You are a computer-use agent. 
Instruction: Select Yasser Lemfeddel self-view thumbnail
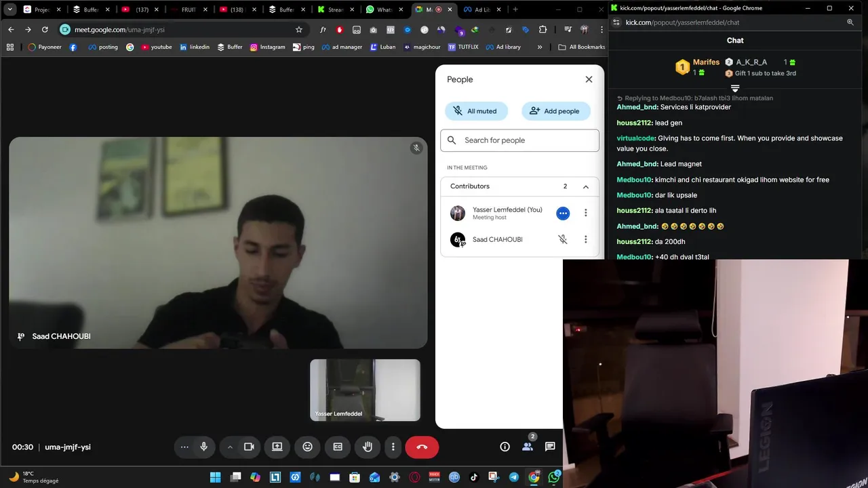[366, 390]
